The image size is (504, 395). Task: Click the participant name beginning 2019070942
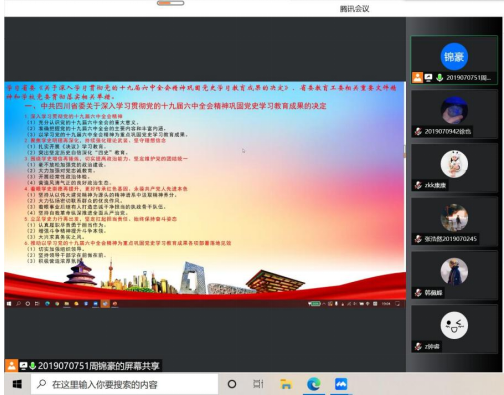tap(448, 131)
